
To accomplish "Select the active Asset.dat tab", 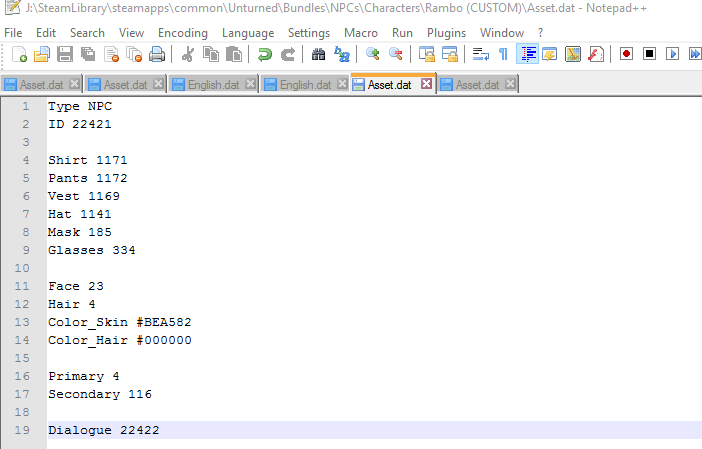I will (x=388, y=85).
